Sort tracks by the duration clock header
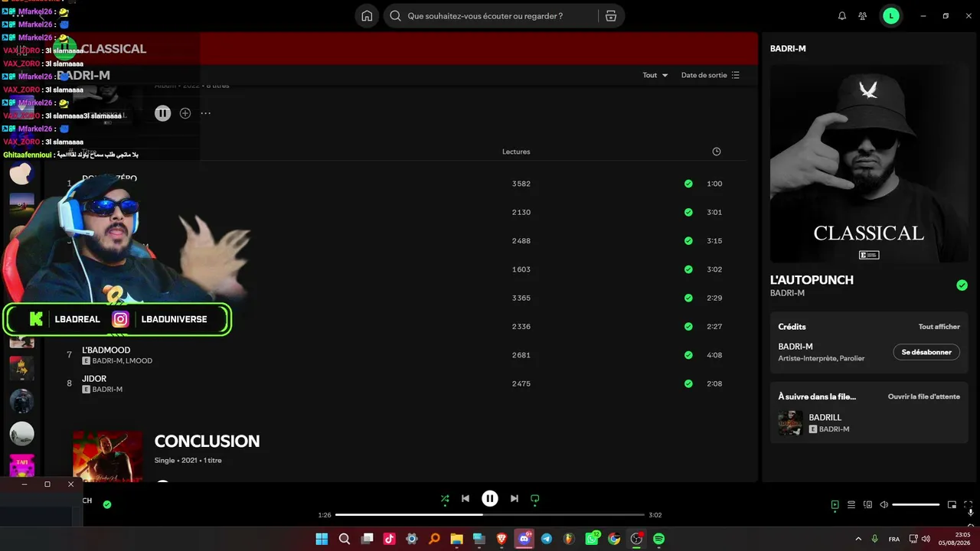Image resolution: width=980 pixels, height=551 pixels. tap(717, 152)
